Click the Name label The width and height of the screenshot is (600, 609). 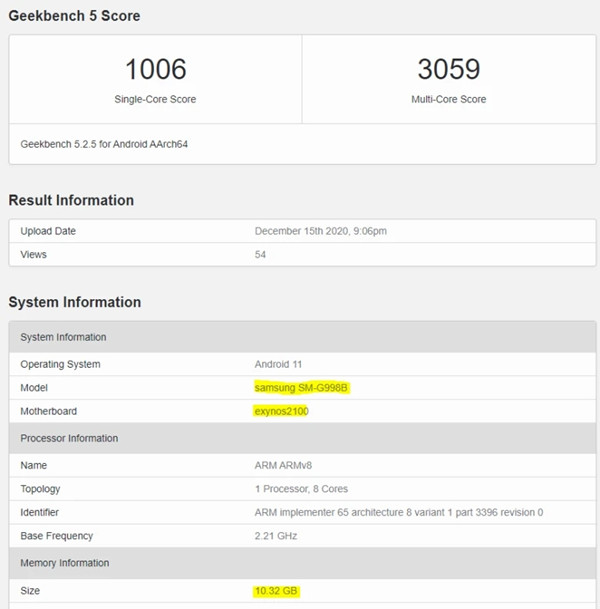[x=33, y=465]
